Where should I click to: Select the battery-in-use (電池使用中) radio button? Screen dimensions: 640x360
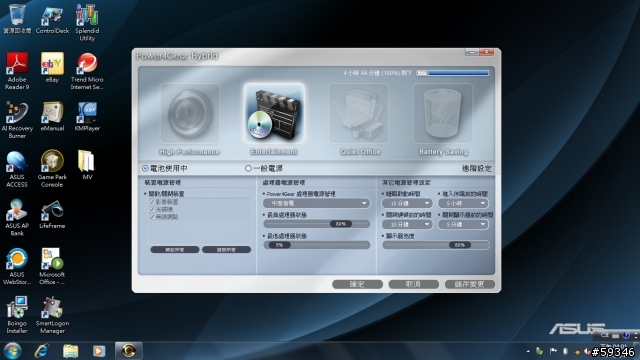[x=145, y=168]
